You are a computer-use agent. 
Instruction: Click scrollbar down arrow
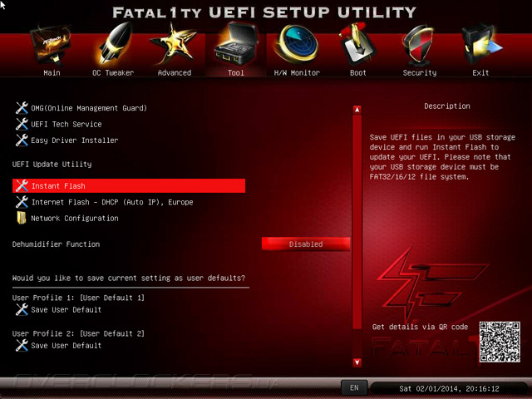[x=357, y=362]
